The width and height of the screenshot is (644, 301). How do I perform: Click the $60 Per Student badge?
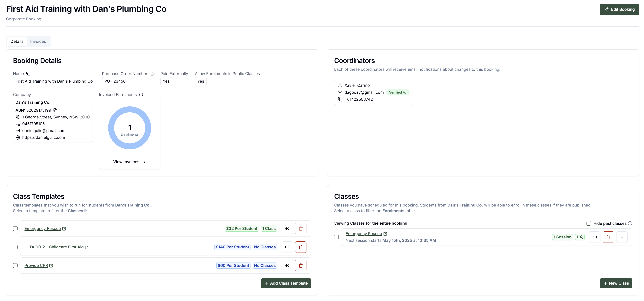click(233, 266)
